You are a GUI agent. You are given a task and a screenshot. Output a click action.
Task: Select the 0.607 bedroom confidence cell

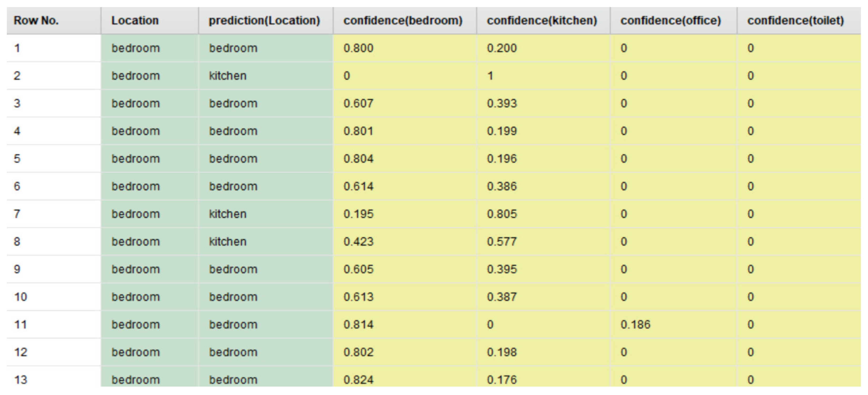tap(358, 103)
